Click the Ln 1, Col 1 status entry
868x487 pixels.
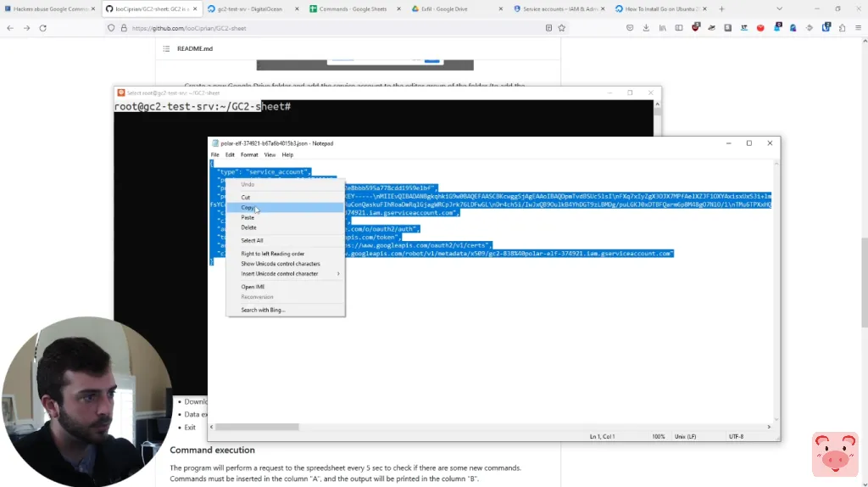(x=603, y=437)
